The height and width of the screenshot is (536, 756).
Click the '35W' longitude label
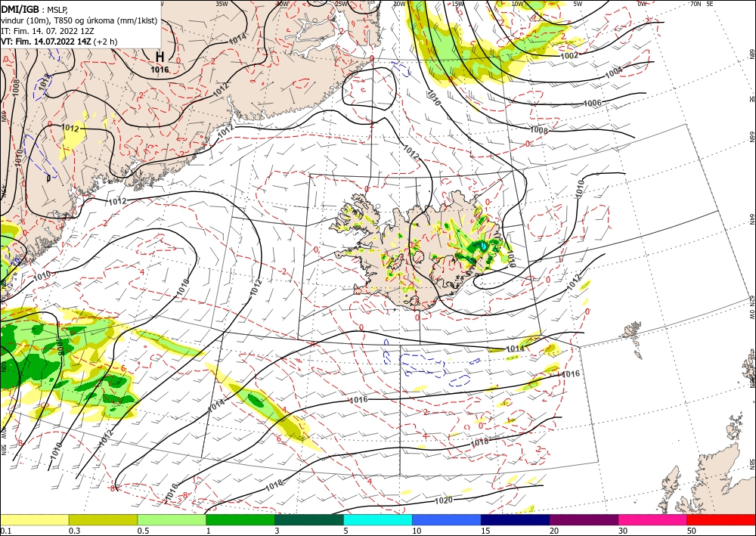(x=222, y=3)
